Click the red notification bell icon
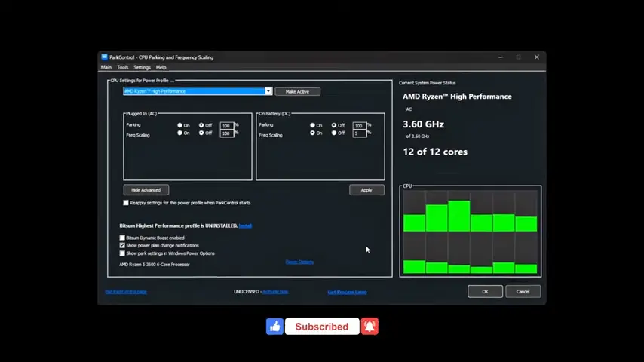This screenshot has height=362, width=644. [370, 327]
